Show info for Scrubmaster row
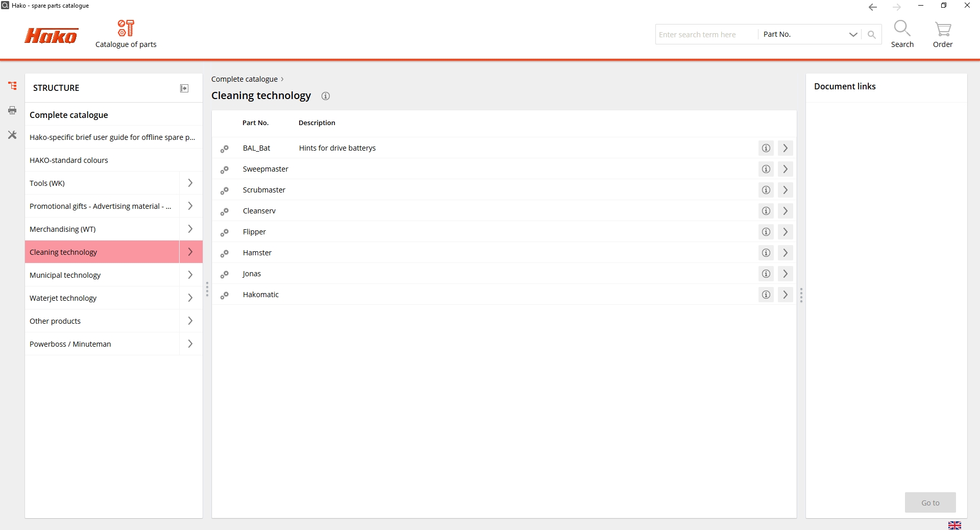The height and width of the screenshot is (530, 980). 766,190
